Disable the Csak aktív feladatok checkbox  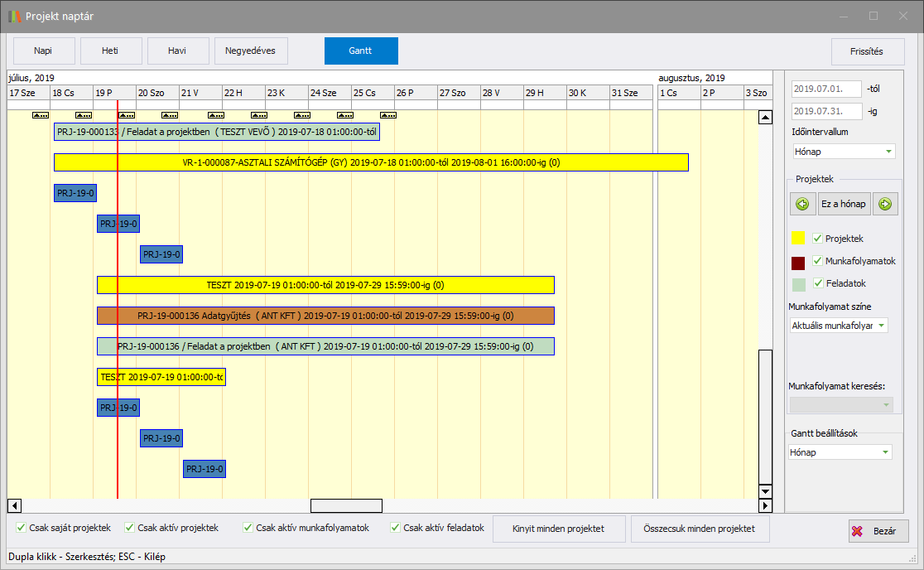point(395,527)
